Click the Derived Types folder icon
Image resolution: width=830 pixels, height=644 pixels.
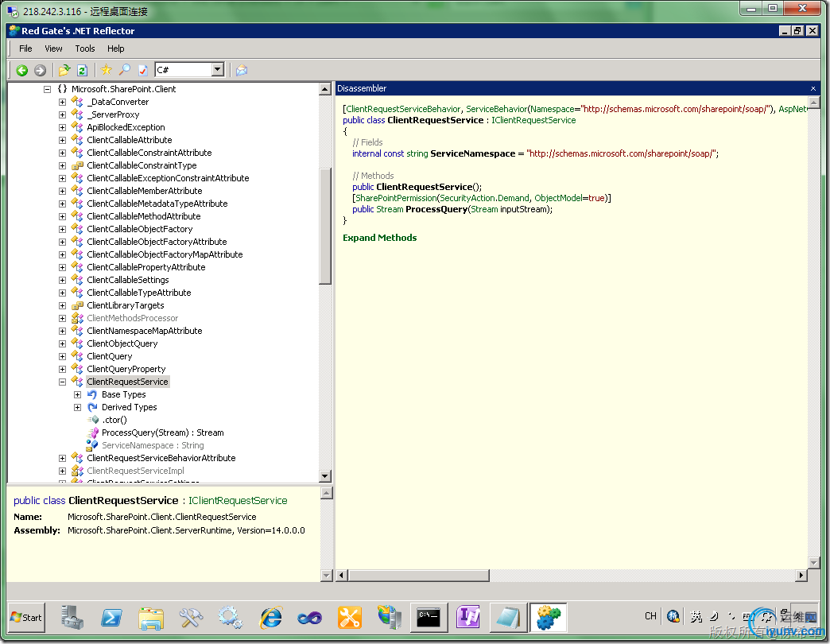pos(92,407)
